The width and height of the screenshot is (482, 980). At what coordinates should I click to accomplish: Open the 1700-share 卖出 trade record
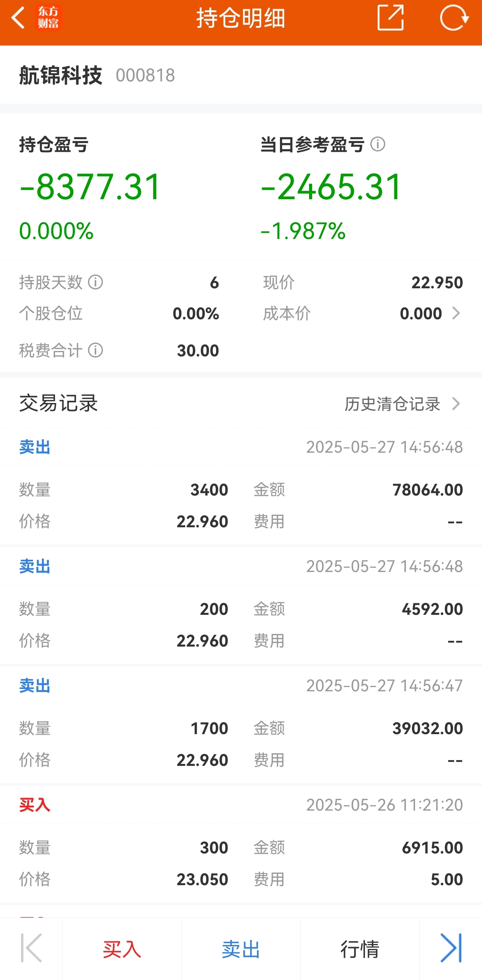[x=241, y=725]
